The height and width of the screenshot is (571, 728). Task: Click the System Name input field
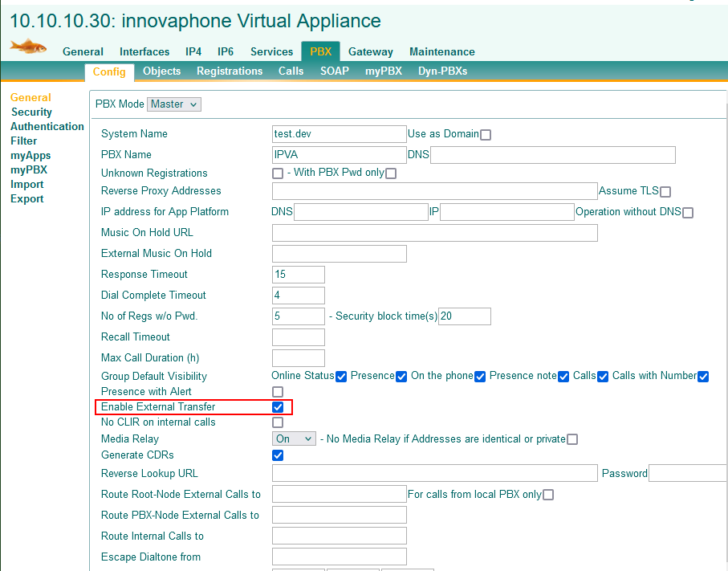click(x=340, y=134)
